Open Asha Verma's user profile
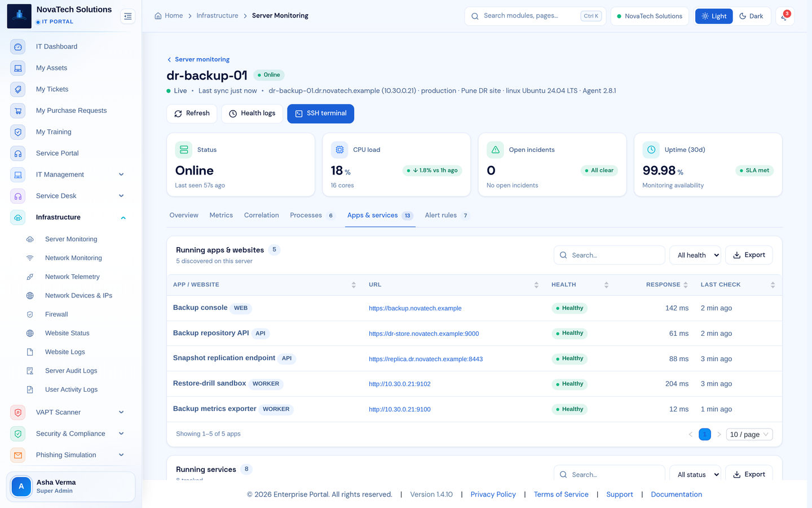Viewport: 812px width, 508px height. tap(71, 487)
